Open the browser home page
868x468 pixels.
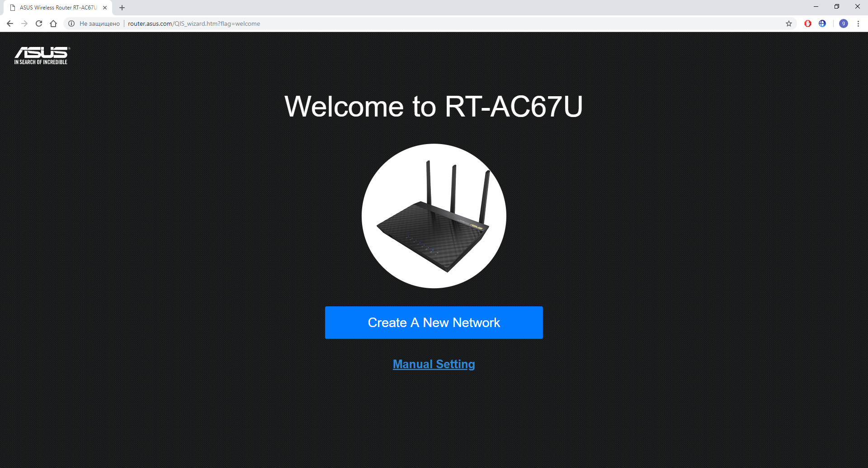coord(53,23)
